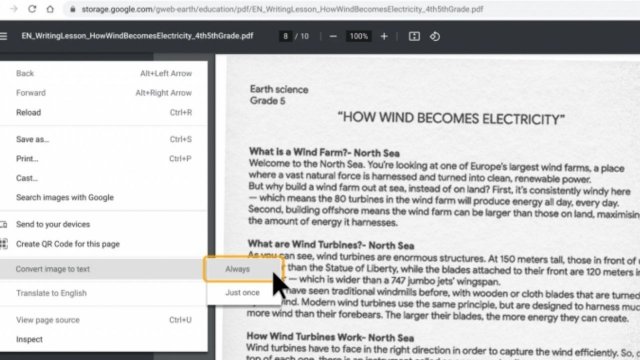Click the PDF file name title

pyautogui.click(x=138, y=36)
